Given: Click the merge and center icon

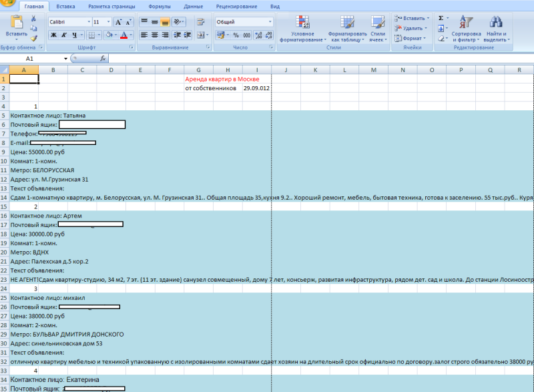Looking at the screenshot, I should 201,35.
